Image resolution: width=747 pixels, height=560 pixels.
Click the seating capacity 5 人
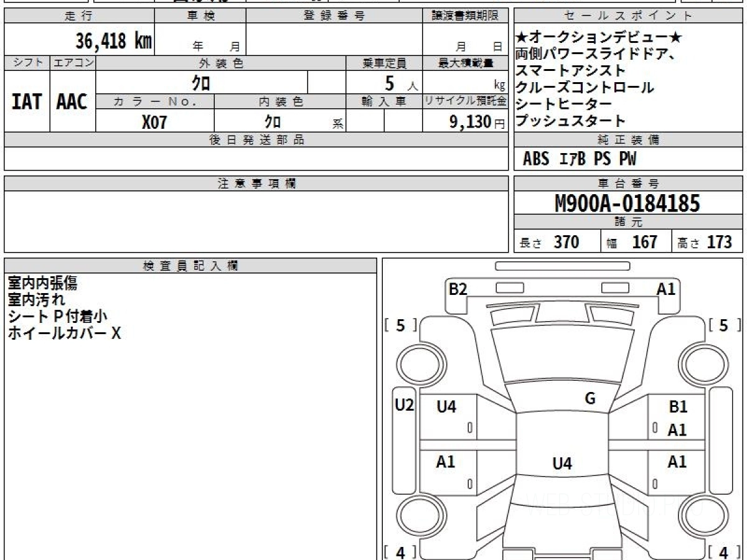[400, 83]
